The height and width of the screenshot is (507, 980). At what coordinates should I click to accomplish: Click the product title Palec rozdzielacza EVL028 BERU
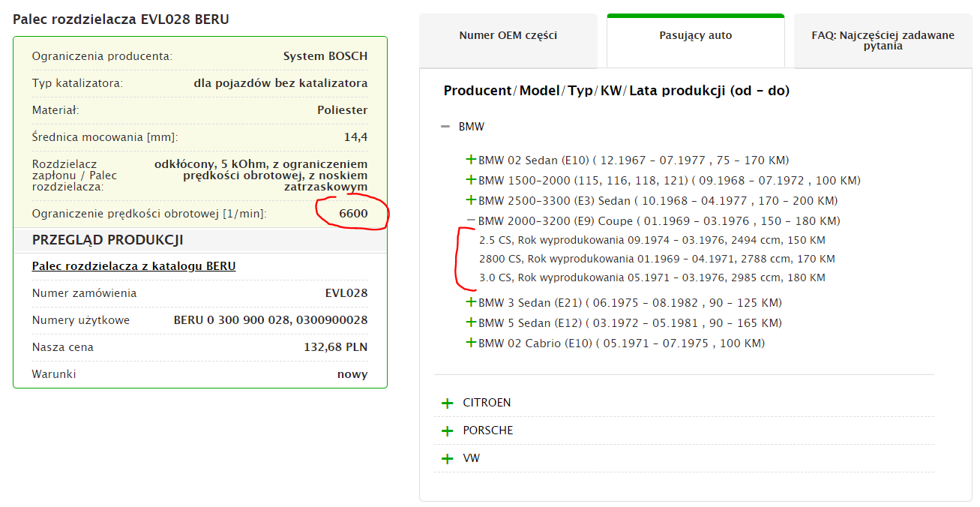coord(121,19)
